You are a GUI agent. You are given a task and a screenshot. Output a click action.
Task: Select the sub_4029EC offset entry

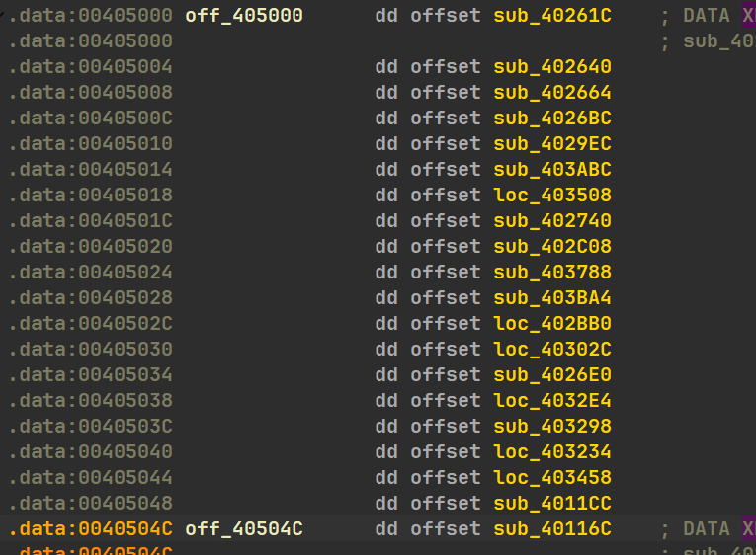(x=552, y=143)
